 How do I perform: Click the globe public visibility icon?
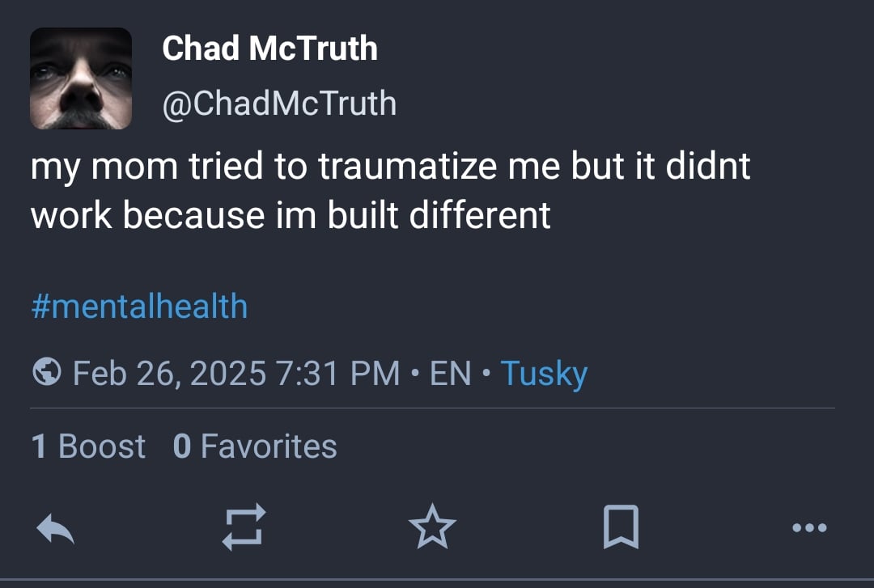[x=47, y=373]
